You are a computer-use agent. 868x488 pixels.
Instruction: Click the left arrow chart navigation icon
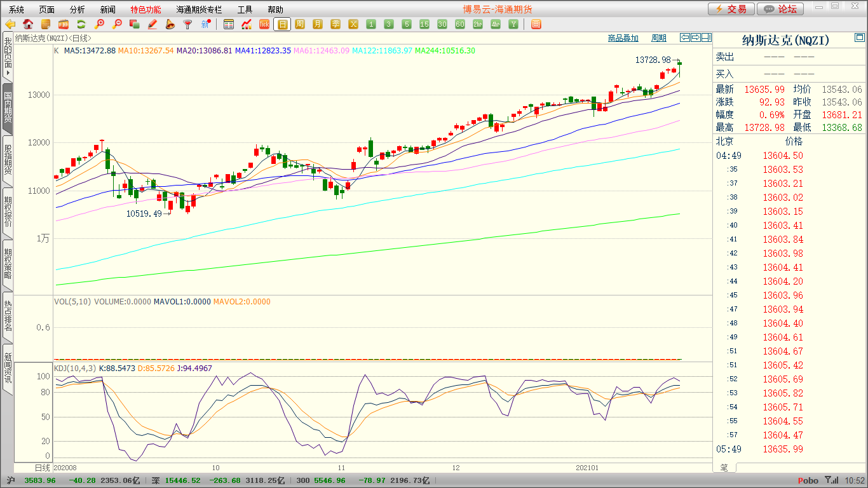tap(685, 37)
